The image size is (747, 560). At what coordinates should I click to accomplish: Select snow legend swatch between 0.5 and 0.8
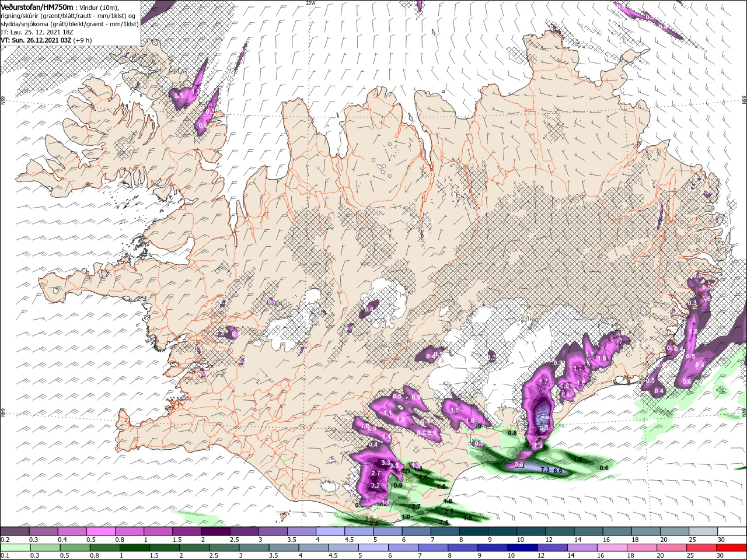[100, 531]
